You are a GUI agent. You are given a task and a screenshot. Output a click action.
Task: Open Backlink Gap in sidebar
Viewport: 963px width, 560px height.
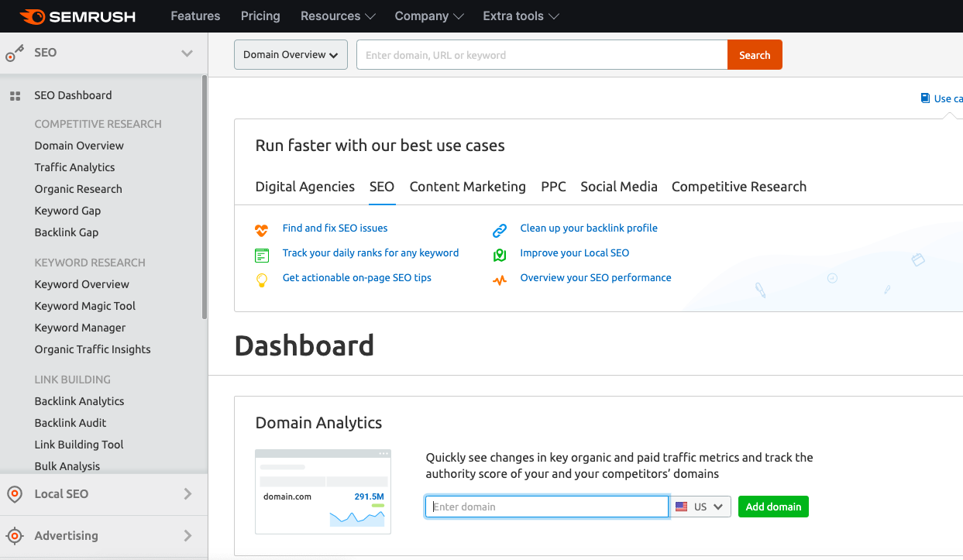(67, 232)
